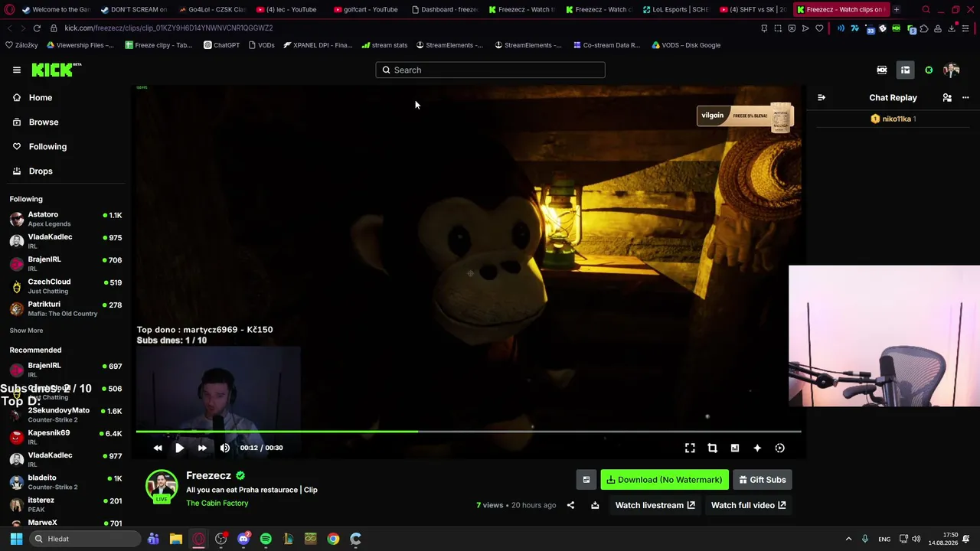Open the Watch livestream link

(x=655, y=505)
